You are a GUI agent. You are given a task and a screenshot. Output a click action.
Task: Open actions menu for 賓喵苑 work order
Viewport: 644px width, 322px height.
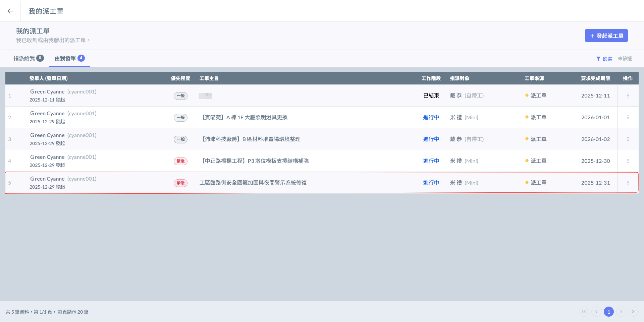coord(628,117)
